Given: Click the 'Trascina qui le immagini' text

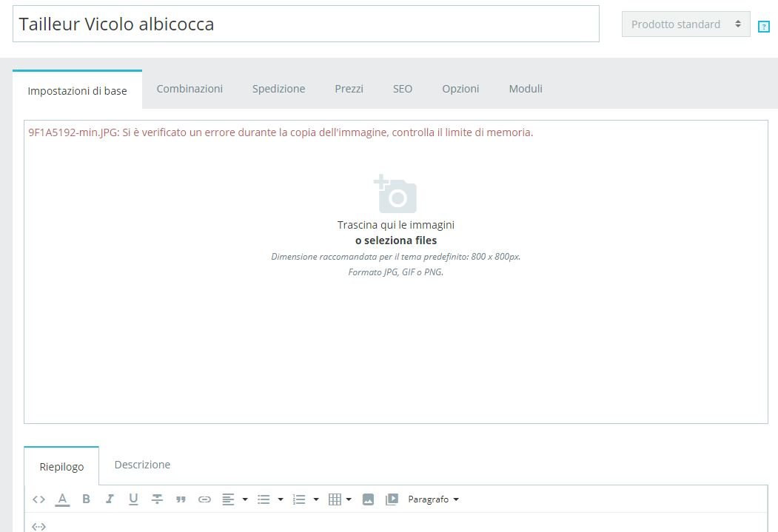Looking at the screenshot, I should click(x=396, y=225).
